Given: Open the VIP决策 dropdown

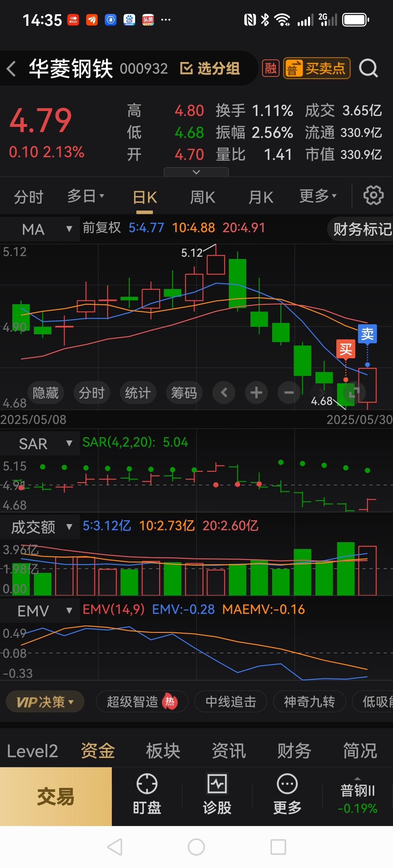Looking at the screenshot, I should pos(45,702).
